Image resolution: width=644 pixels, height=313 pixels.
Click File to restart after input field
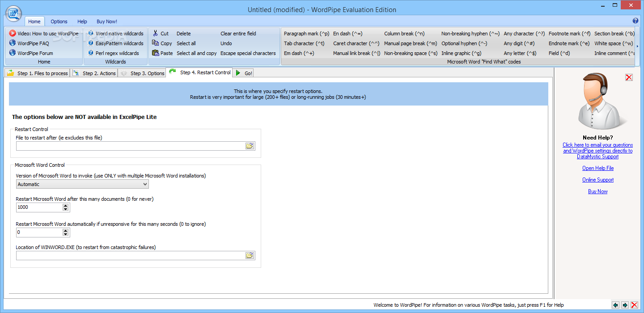point(131,146)
